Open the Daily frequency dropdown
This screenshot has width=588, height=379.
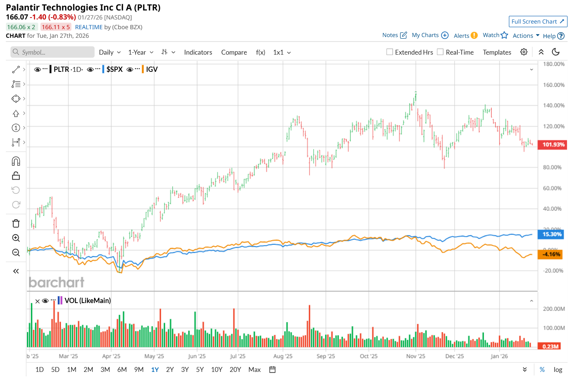coord(110,52)
